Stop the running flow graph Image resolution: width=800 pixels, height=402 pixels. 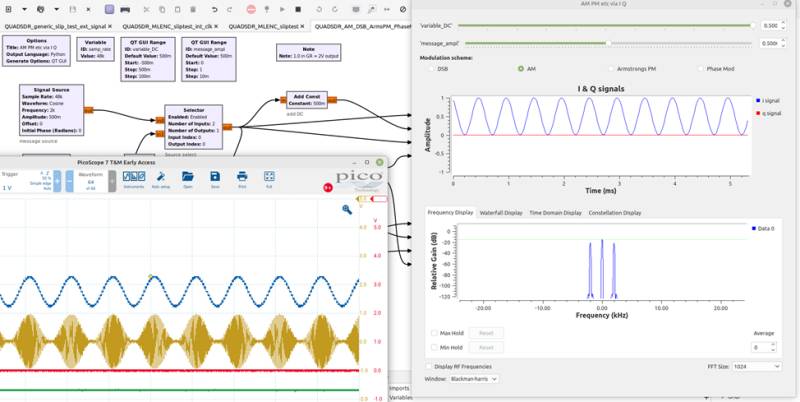(298, 10)
